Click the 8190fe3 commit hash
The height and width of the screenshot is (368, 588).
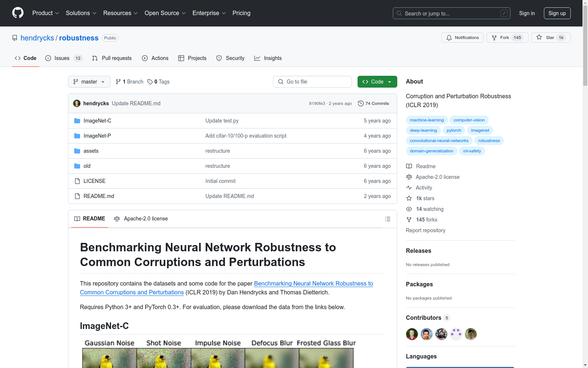coord(317,103)
